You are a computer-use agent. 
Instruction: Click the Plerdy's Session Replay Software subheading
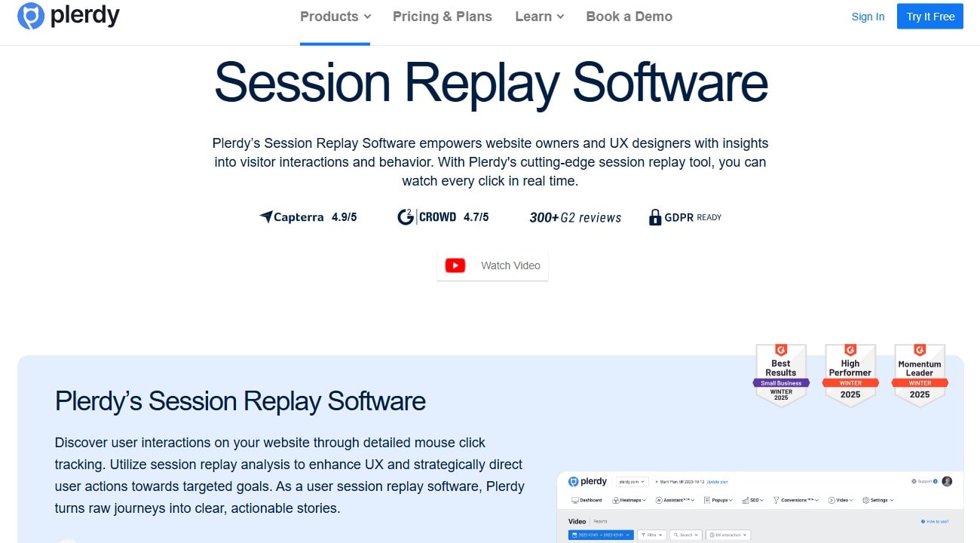(240, 401)
